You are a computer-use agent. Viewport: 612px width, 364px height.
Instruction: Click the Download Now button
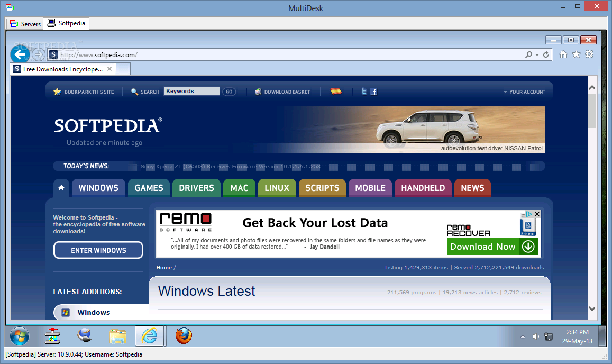coord(492,247)
